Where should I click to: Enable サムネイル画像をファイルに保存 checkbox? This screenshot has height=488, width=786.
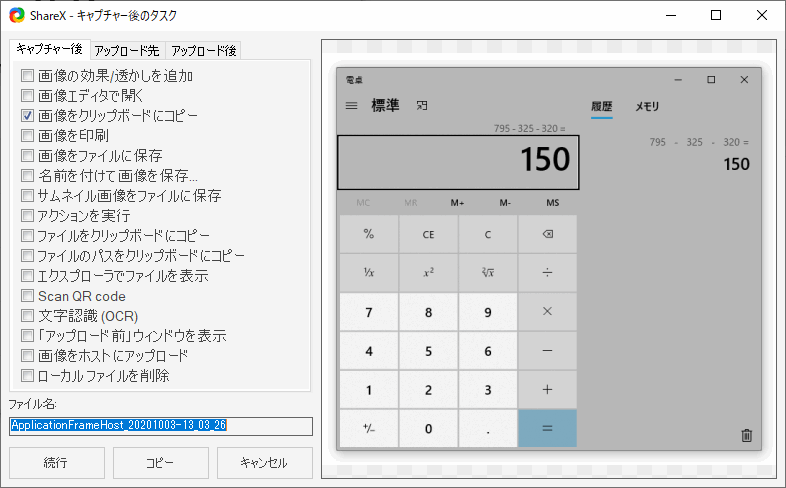tap(28, 196)
